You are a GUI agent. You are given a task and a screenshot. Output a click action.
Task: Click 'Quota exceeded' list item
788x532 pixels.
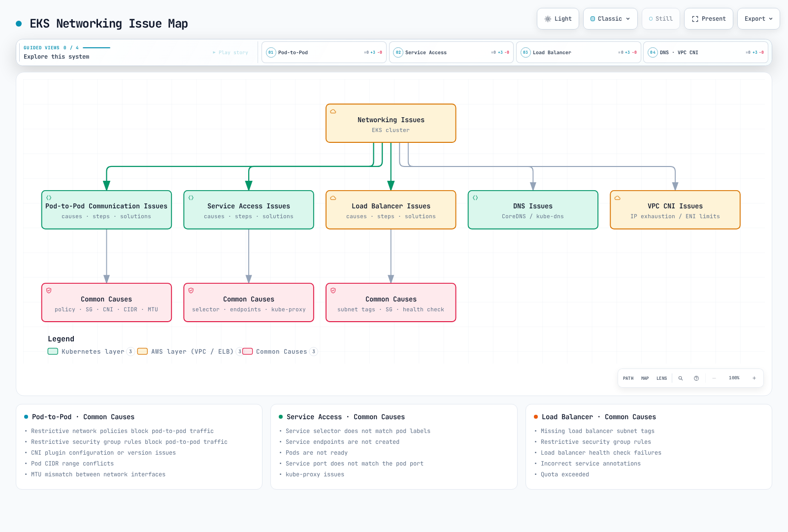click(565, 474)
